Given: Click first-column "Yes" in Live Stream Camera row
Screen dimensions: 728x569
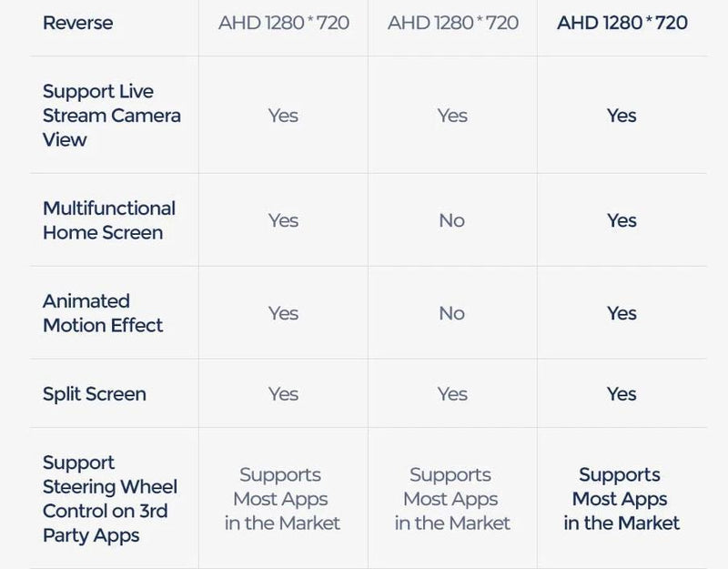Looking at the screenshot, I should click(x=283, y=116).
